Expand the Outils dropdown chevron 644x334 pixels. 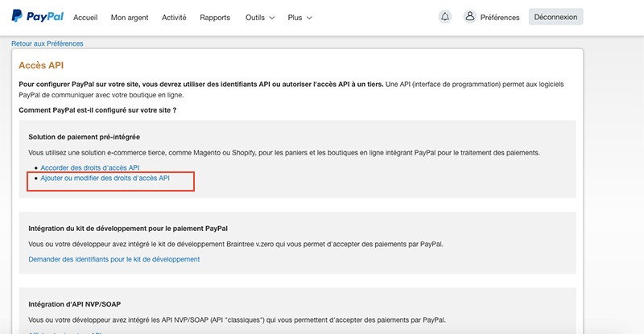(271, 18)
